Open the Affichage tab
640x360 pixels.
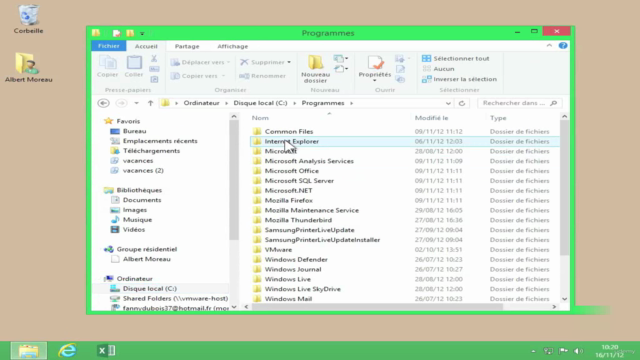click(x=232, y=46)
